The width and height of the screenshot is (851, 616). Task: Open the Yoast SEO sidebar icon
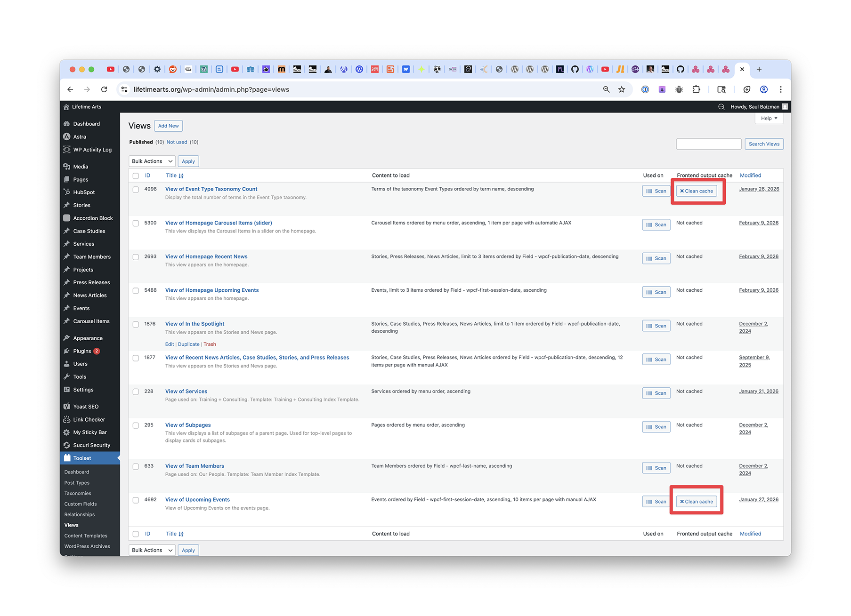[67, 407]
